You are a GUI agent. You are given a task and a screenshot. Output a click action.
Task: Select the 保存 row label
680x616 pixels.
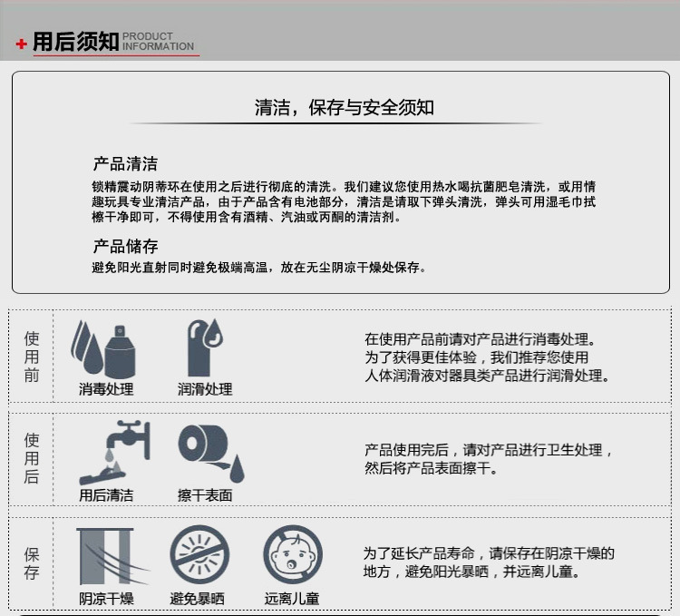tap(32, 563)
